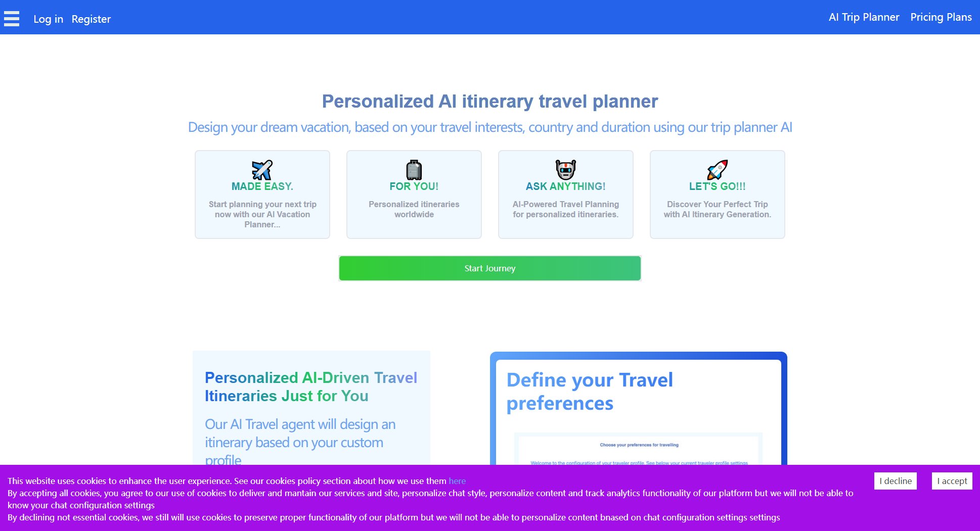Viewport: 980px width, 531px height.
Task: Open the cookies policy via the here link
Action: [457, 481]
